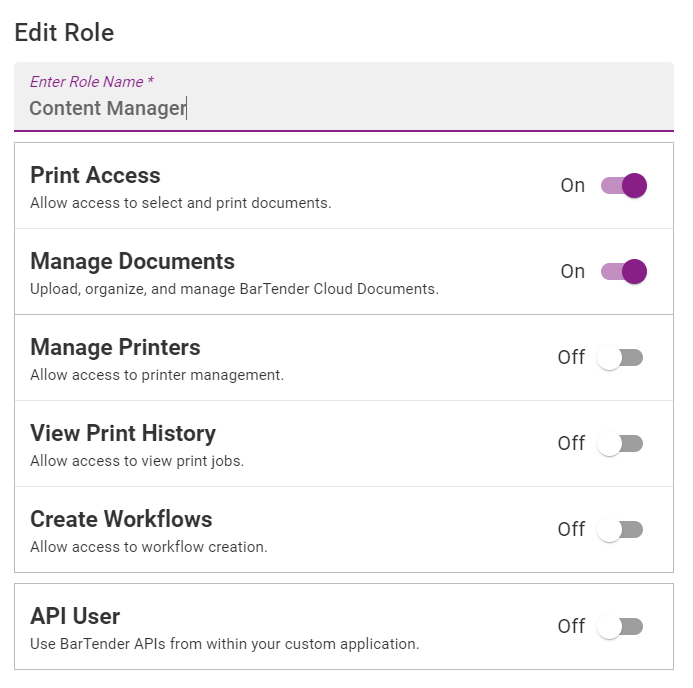Click the Off label beside Create Workflows
The height and width of the screenshot is (688, 693).
click(x=571, y=529)
